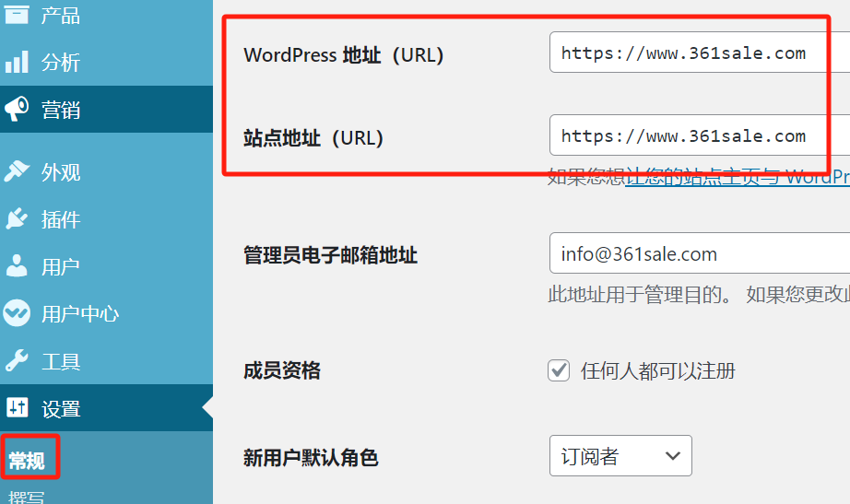Image resolution: width=850 pixels, height=504 pixels.
Task: Click the 成员资格 label
Action: [x=282, y=370]
